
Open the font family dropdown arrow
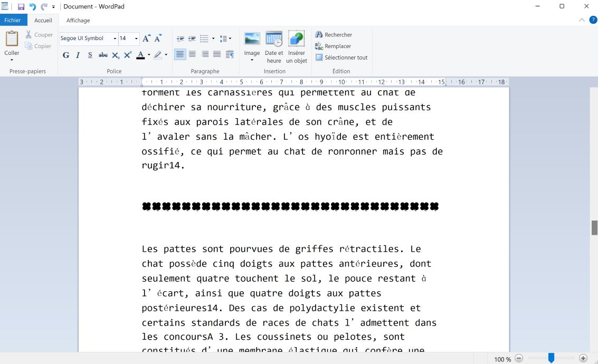coord(115,39)
